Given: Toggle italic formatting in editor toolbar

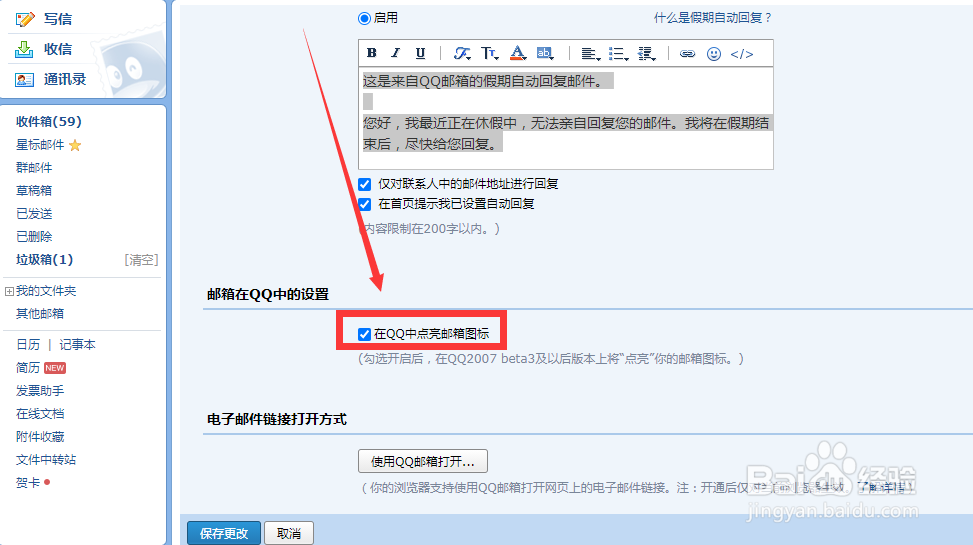Looking at the screenshot, I should (395, 53).
